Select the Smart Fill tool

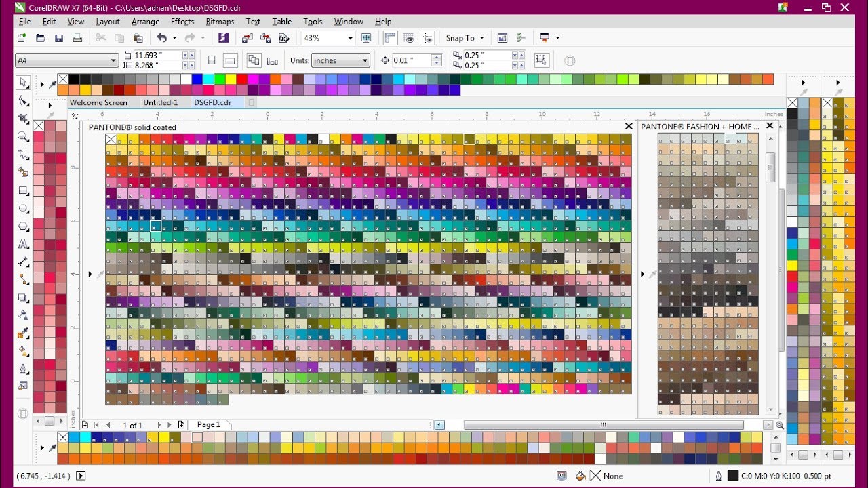pos(24,172)
